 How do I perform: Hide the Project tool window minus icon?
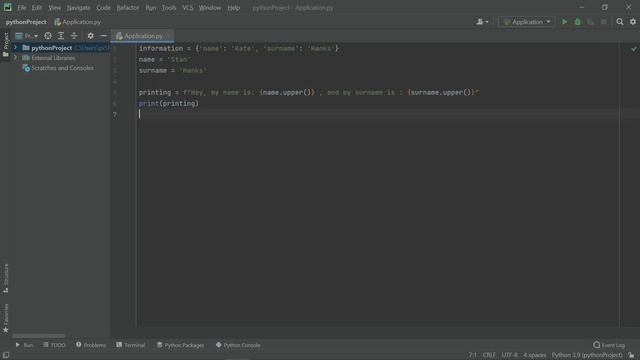coord(104,36)
